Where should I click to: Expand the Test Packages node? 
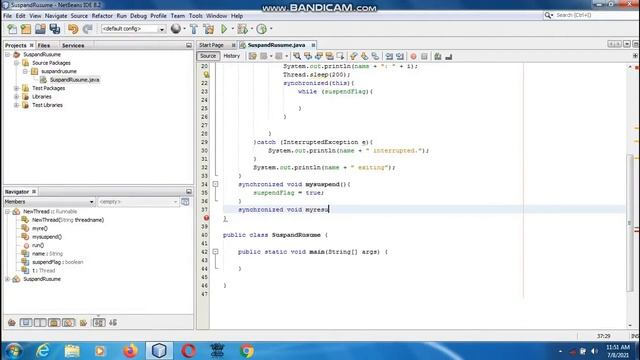(16, 88)
